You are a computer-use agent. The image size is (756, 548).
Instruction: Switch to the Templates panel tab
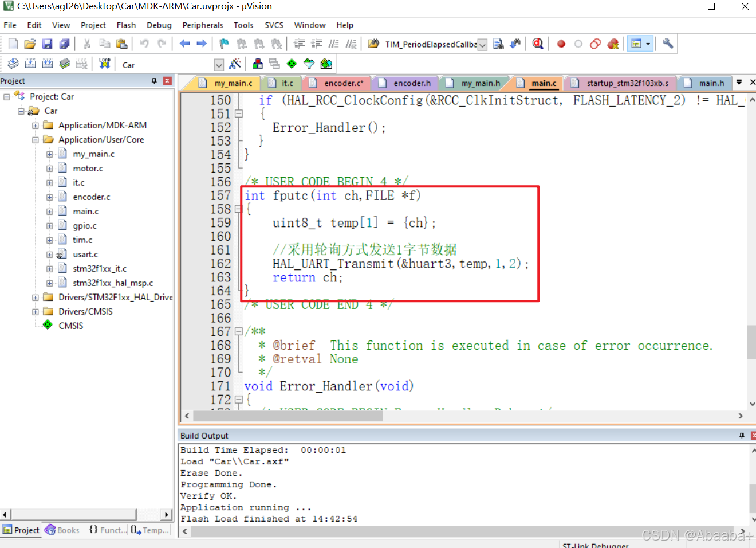(x=150, y=530)
